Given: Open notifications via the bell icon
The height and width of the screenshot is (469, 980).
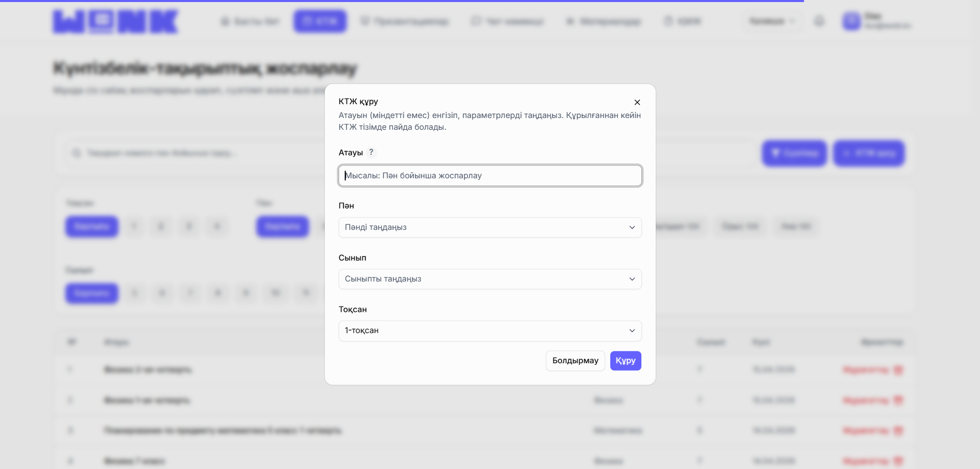Looking at the screenshot, I should (x=819, y=21).
